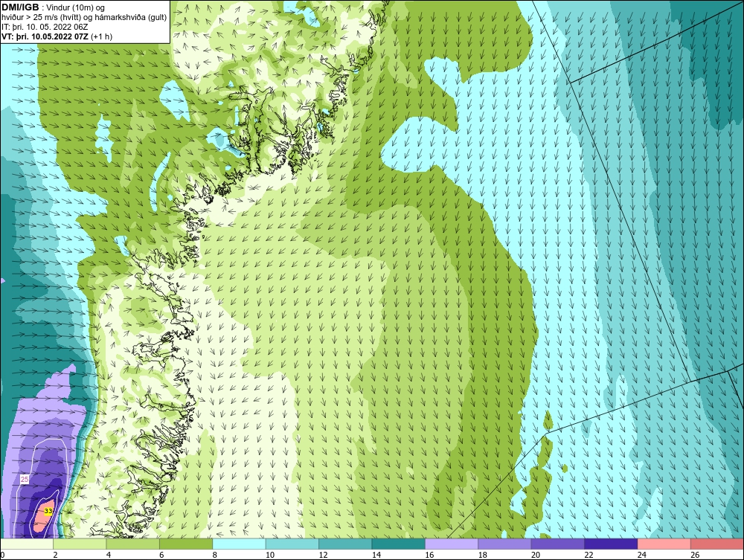Click the "10" value on the legend scale
Screen dimensions: 744x560
pos(270,555)
